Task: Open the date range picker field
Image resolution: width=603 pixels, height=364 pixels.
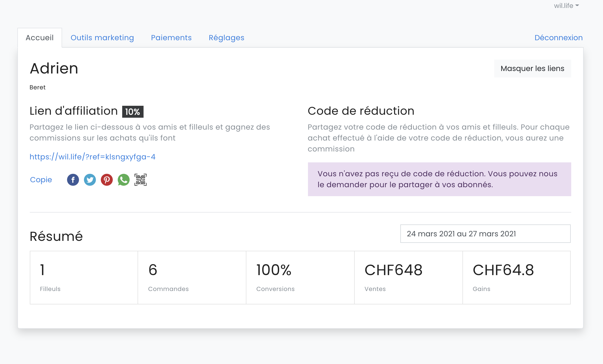Action: [485, 234]
